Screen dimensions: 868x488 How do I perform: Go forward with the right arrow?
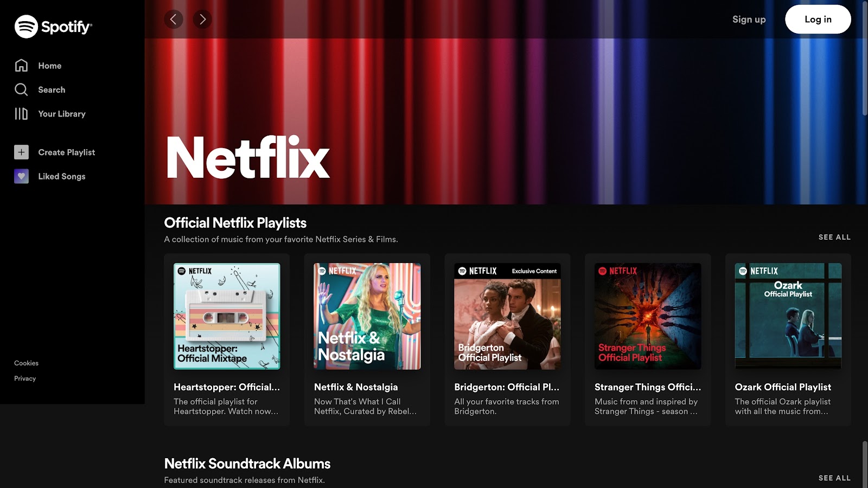coord(202,20)
